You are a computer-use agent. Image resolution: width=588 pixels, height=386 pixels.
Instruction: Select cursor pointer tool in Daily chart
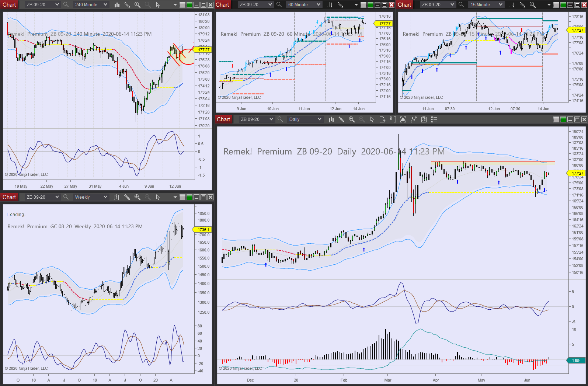tap(372, 119)
